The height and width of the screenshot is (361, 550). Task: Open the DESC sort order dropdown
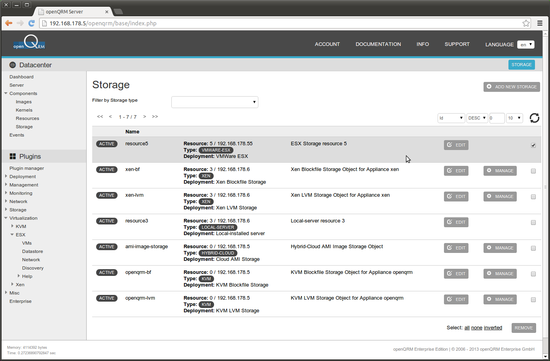477,118
